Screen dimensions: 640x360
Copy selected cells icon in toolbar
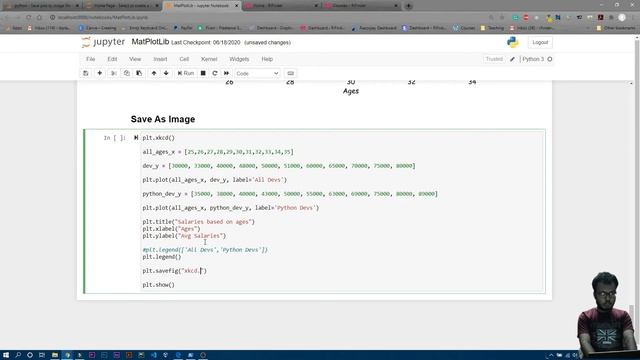[x=127, y=73]
